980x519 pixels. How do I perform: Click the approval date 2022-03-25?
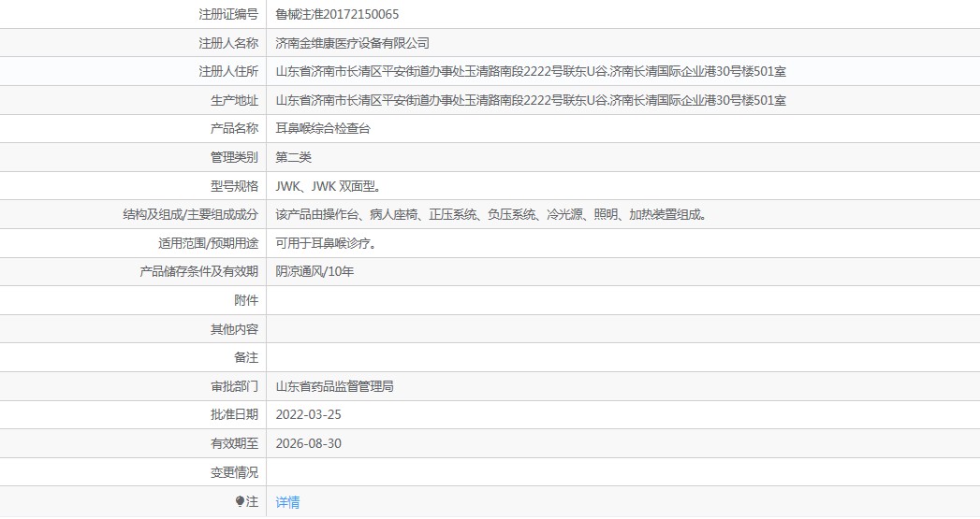[x=302, y=414]
